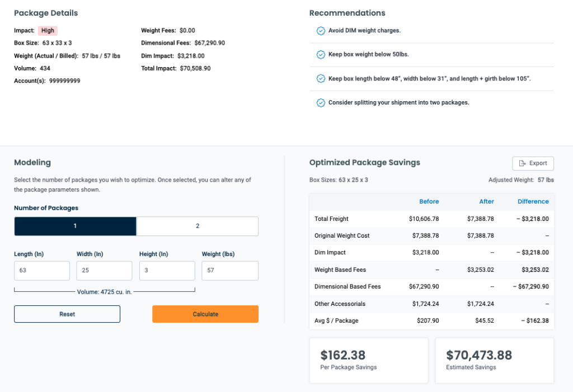The width and height of the screenshot is (573, 392).
Task: Click the 'After' column header
Action: point(486,201)
